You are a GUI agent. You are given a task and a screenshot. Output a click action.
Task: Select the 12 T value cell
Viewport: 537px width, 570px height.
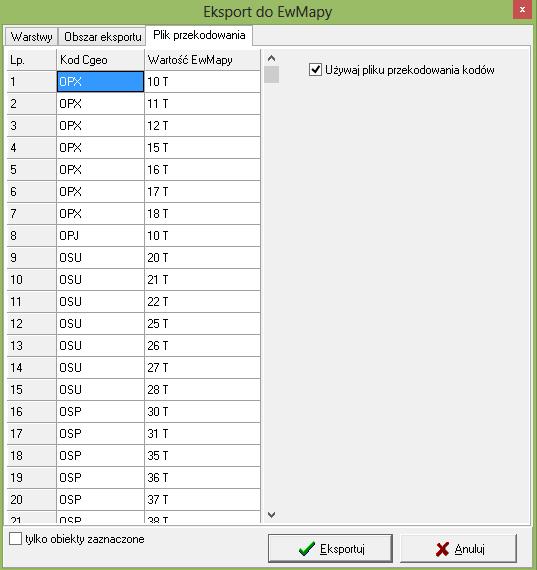tap(203, 126)
